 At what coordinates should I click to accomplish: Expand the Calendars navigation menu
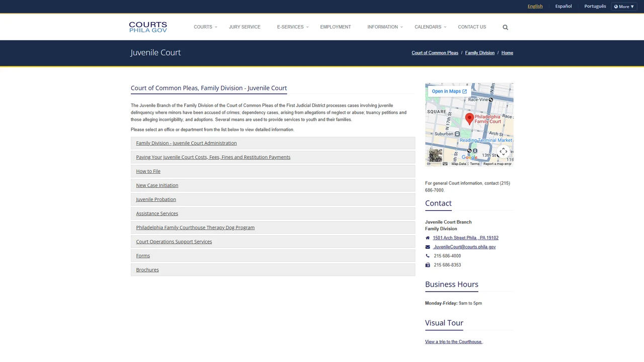click(x=430, y=27)
